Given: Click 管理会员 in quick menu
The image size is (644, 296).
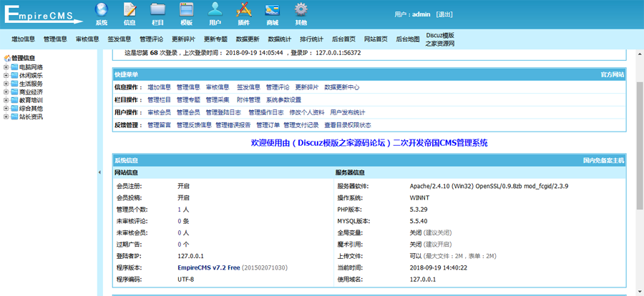Looking at the screenshot, I should point(188,112).
